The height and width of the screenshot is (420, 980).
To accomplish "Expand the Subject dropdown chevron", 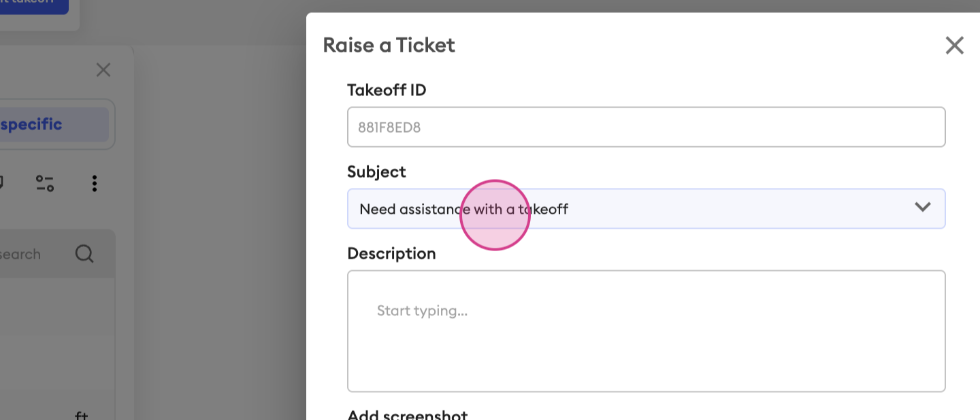I will coord(922,208).
